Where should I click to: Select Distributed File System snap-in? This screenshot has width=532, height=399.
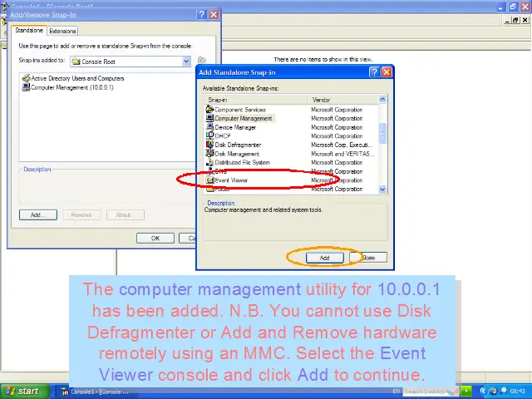[x=242, y=163]
